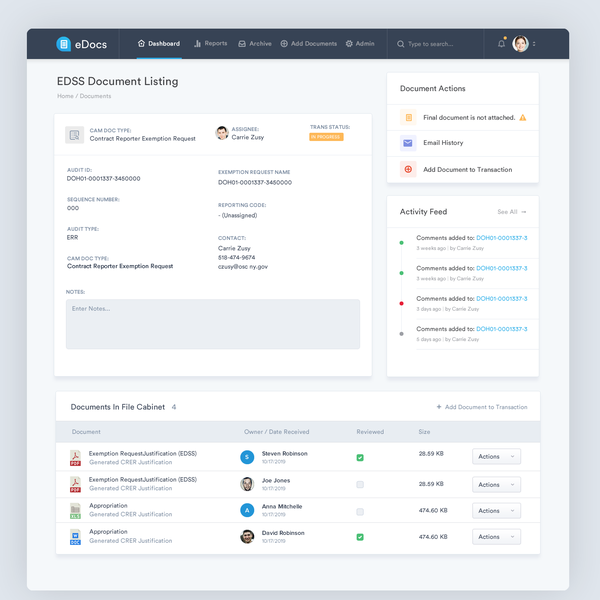
Task: Click David Robinson avatar photo
Action: point(247,536)
